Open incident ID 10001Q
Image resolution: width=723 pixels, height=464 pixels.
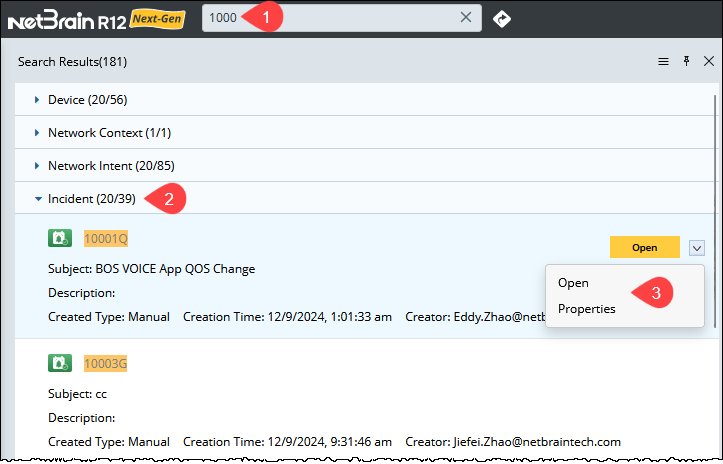(x=106, y=238)
